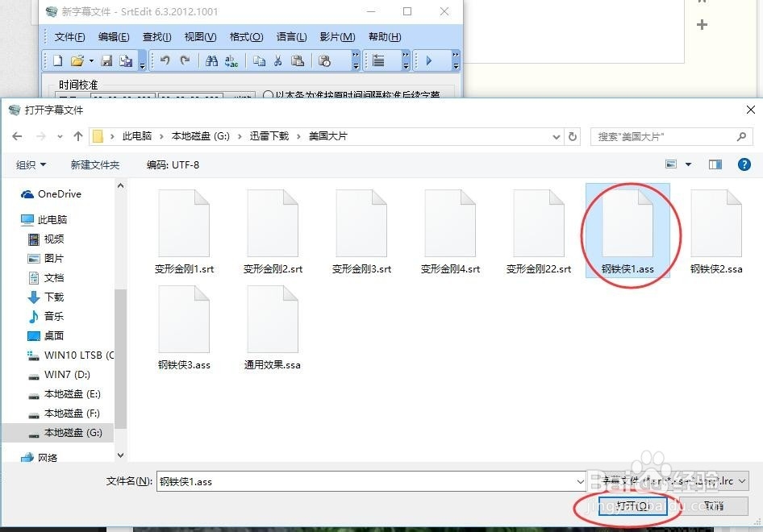Click the Replace icon on the toolbar

[233, 61]
